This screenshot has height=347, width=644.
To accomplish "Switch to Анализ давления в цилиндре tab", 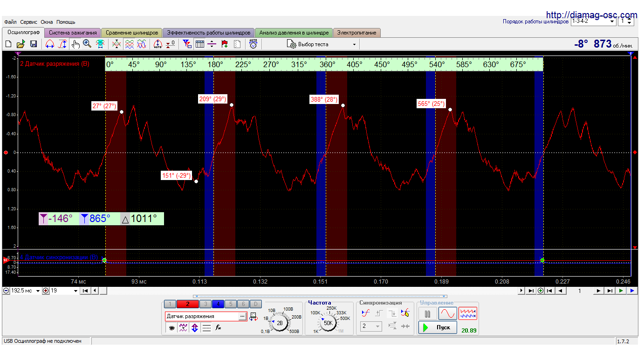I will click(x=294, y=33).
